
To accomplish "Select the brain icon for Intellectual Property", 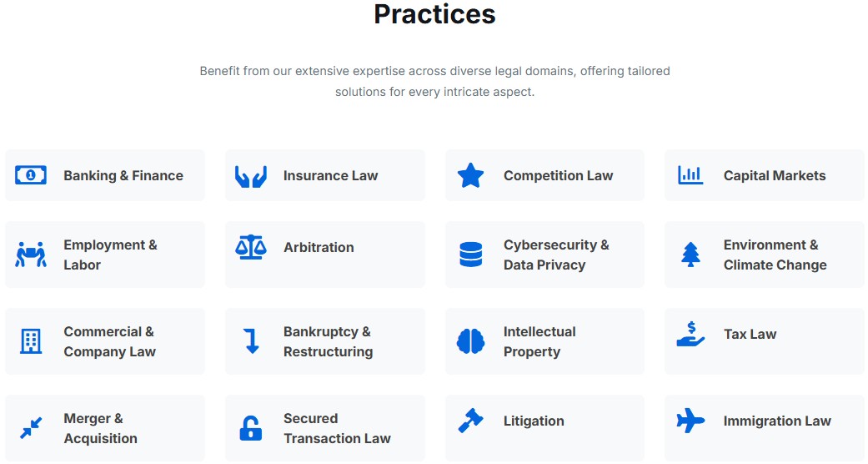I will 470,341.
